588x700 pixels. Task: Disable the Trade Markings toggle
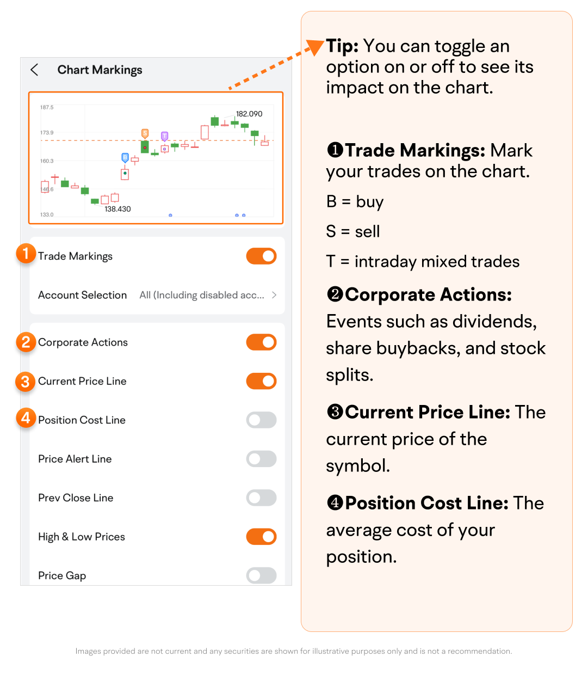pyautogui.click(x=261, y=256)
